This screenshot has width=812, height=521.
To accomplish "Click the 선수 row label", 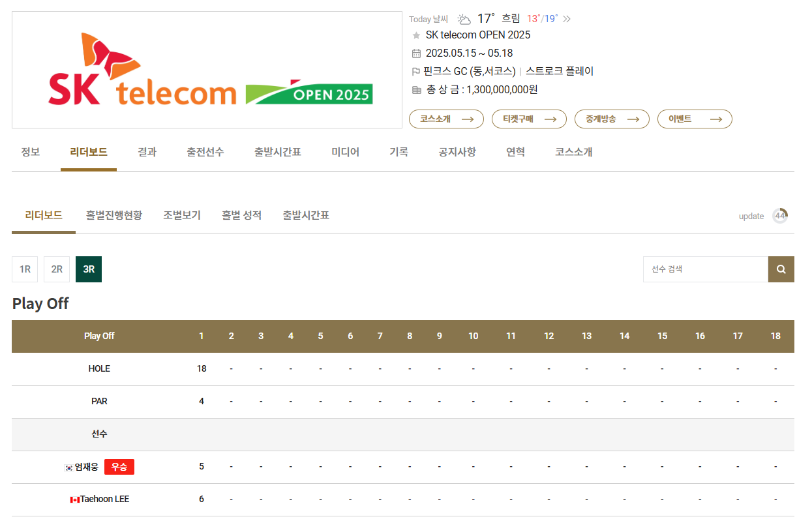I will pyautogui.click(x=99, y=434).
